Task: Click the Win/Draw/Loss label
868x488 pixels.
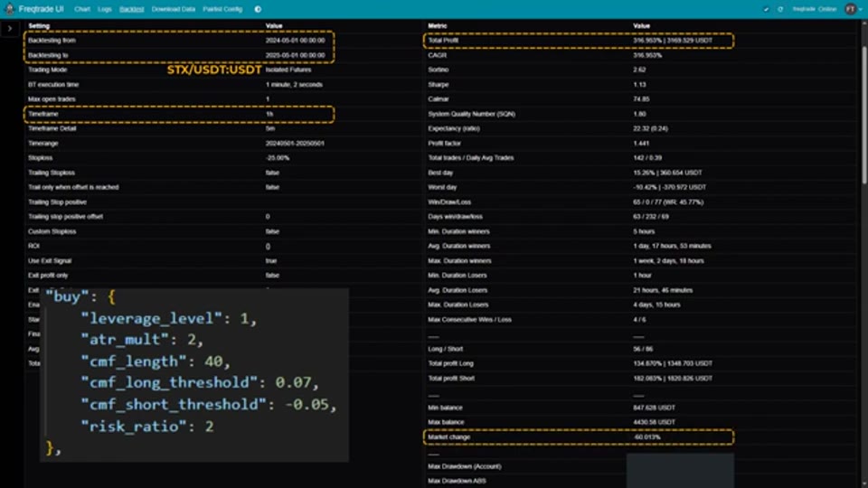Action: [x=449, y=202]
